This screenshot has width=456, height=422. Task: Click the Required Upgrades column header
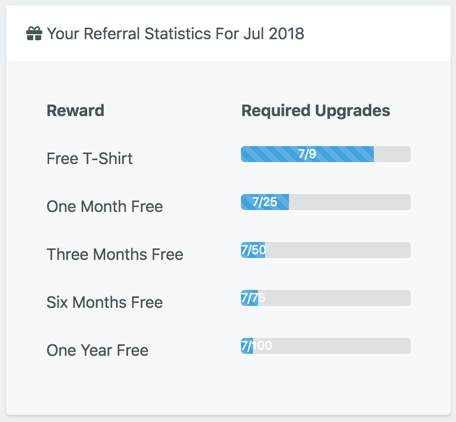[x=316, y=111]
